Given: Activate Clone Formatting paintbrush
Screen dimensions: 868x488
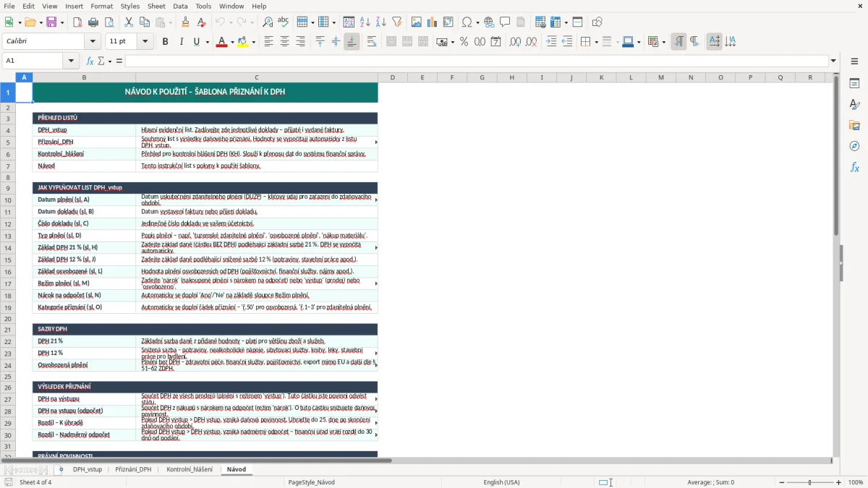Looking at the screenshot, I should click(185, 22).
